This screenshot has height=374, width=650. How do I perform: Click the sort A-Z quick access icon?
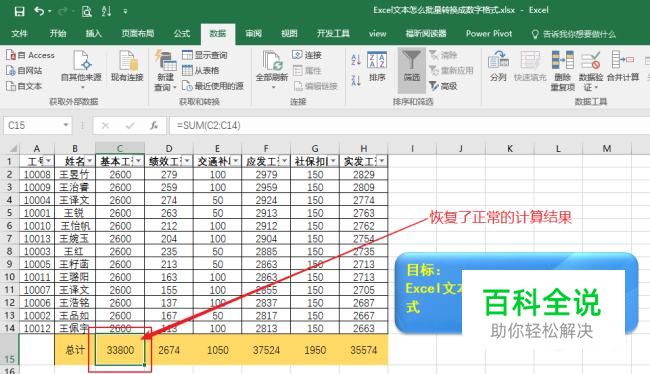coord(106,11)
